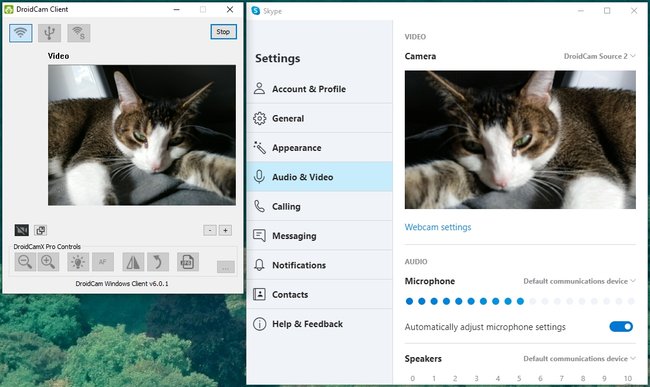
Task: Click the DroidCam plus button
Action: coord(225,230)
